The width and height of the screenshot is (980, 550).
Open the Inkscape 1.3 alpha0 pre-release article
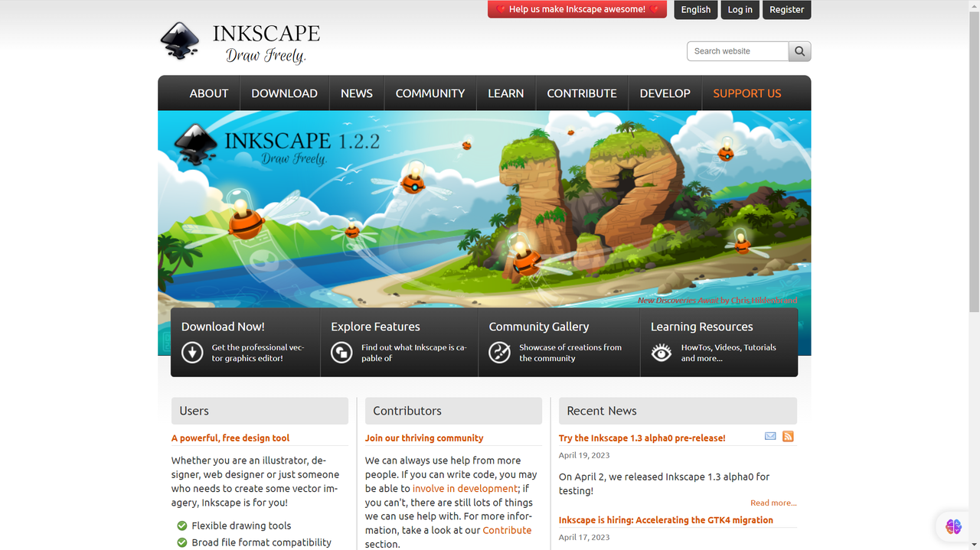click(x=642, y=438)
